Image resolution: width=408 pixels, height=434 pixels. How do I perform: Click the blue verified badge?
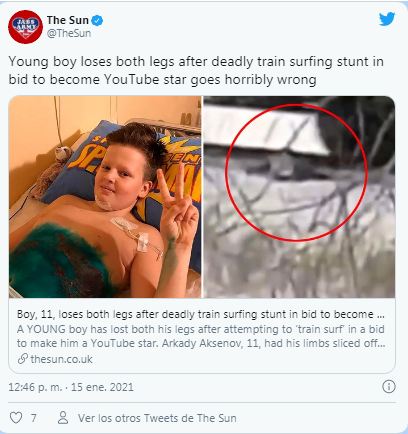(x=97, y=21)
